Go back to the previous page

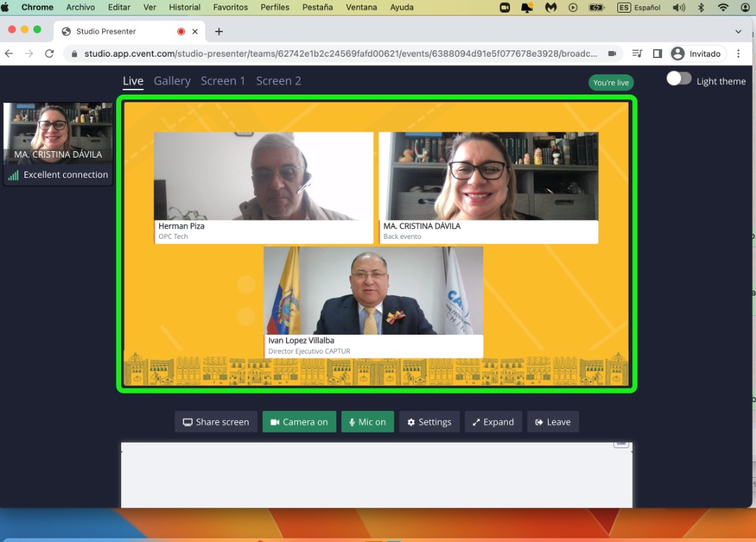[x=9, y=53]
